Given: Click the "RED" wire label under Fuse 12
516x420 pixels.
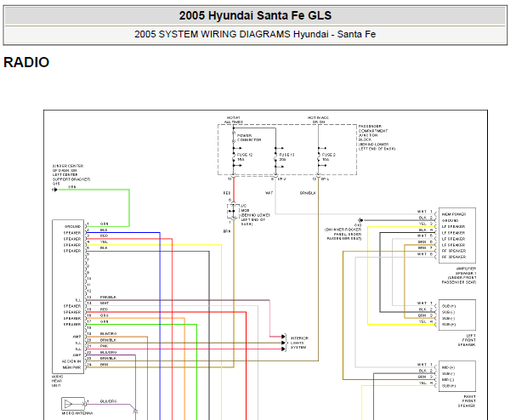Looking at the screenshot, I should [x=227, y=193].
